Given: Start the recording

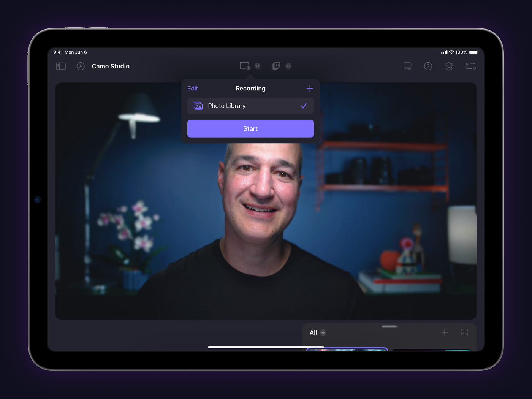Looking at the screenshot, I should tap(250, 128).
